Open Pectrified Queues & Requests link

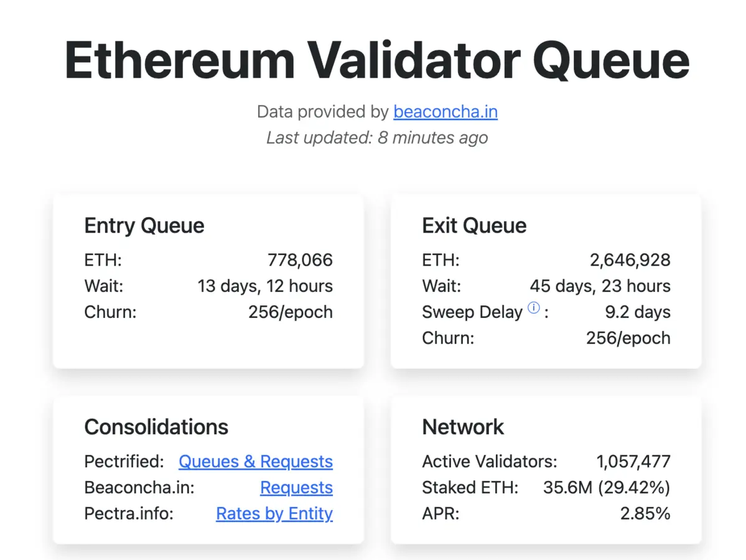click(255, 462)
